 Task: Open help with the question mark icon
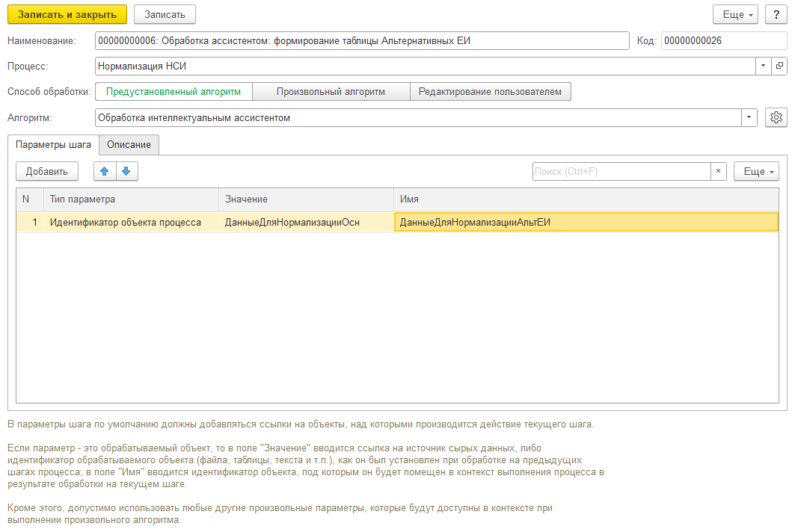(776, 13)
